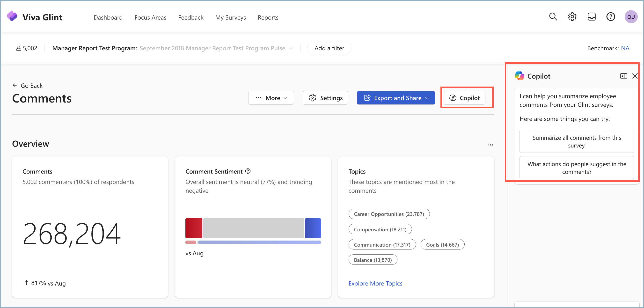Open the Export and Share dropdown
The image size is (644, 308).
point(396,98)
